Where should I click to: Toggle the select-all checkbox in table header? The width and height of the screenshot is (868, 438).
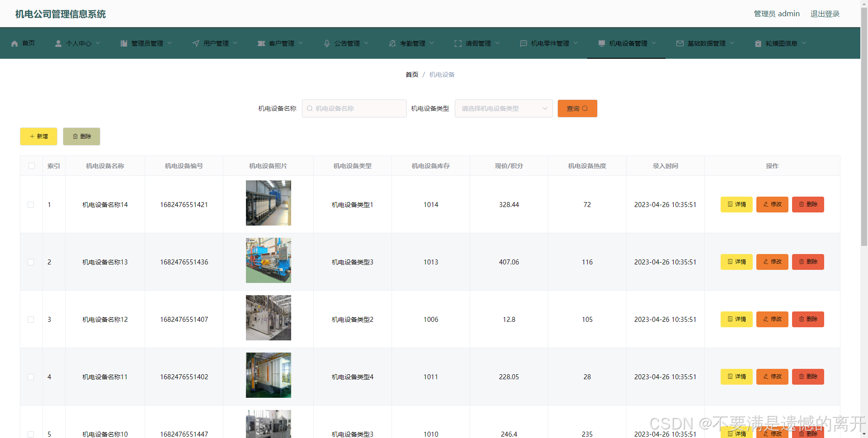(x=32, y=166)
